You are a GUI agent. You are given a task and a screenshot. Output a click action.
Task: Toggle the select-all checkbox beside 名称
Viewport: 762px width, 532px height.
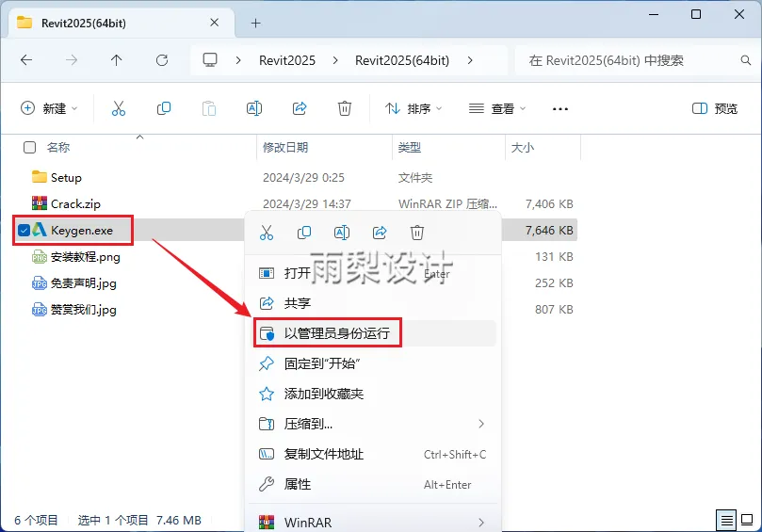[x=29, y=147]
